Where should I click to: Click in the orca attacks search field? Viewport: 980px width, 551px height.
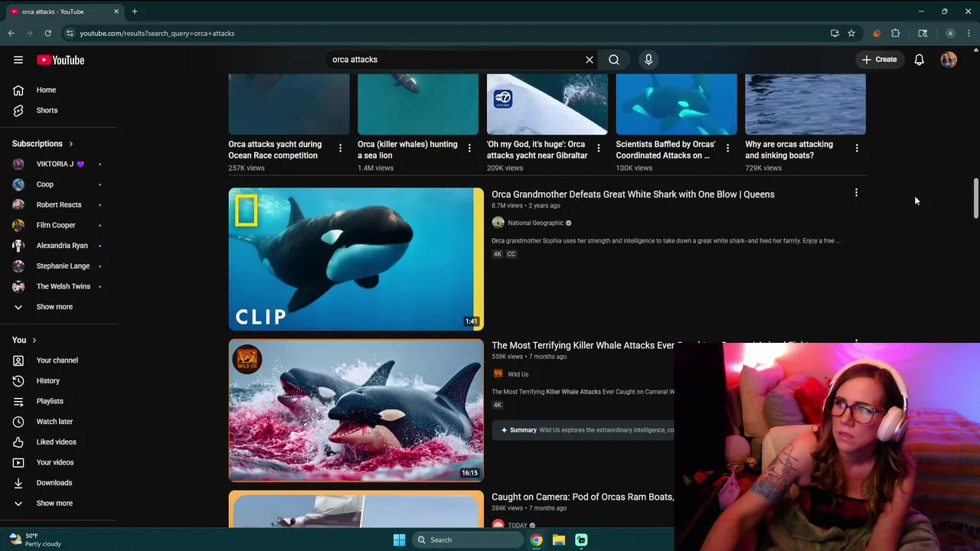(456, 60)
